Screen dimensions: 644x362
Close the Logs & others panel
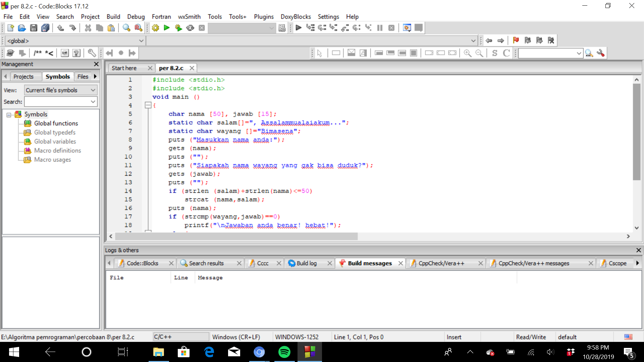coord(639,250)
